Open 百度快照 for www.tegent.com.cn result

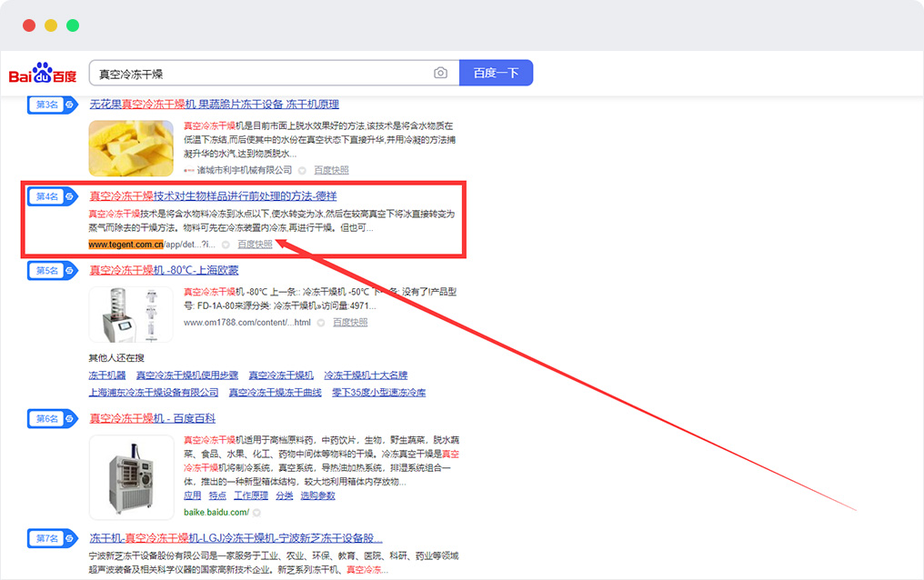click(256, 245)
